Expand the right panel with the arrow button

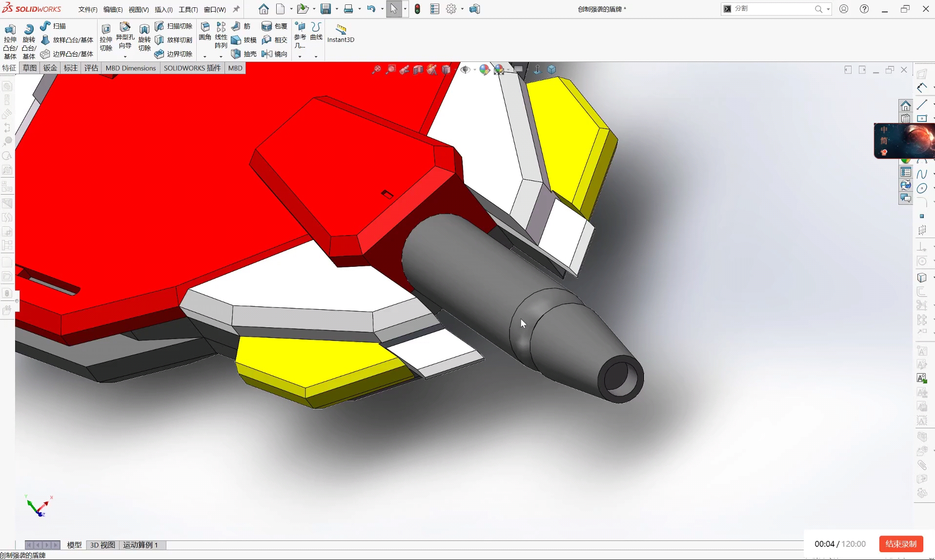click(862, 70)
